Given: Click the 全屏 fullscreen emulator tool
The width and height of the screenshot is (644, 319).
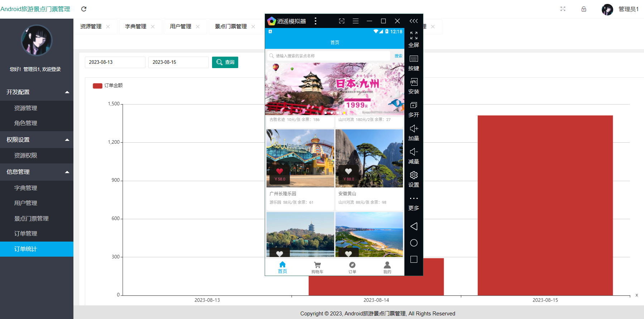Looking at the screenshot, I should coord(414,40).
